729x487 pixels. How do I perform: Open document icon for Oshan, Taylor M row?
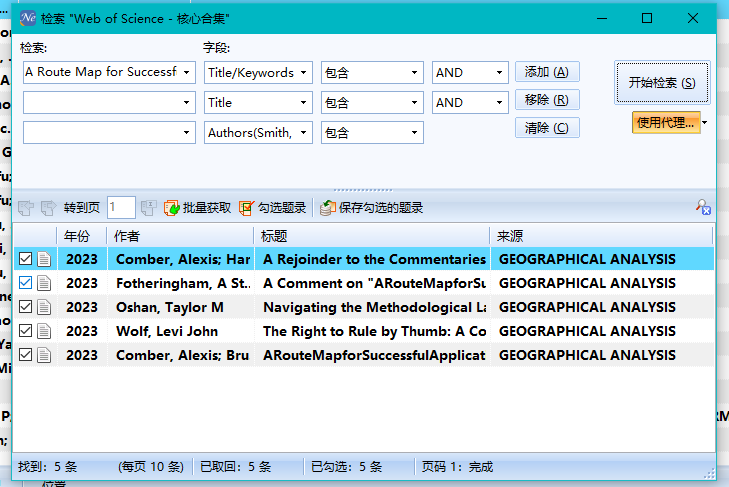[44, 307]
